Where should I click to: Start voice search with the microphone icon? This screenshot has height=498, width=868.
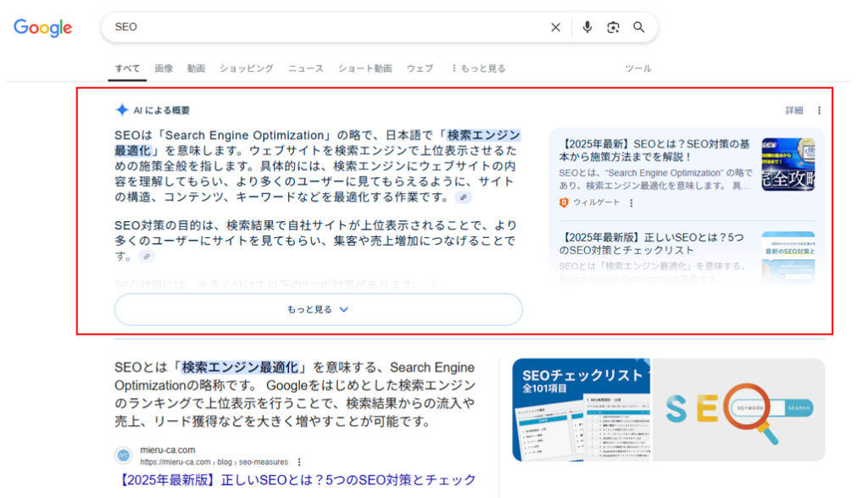pos(587,27)
